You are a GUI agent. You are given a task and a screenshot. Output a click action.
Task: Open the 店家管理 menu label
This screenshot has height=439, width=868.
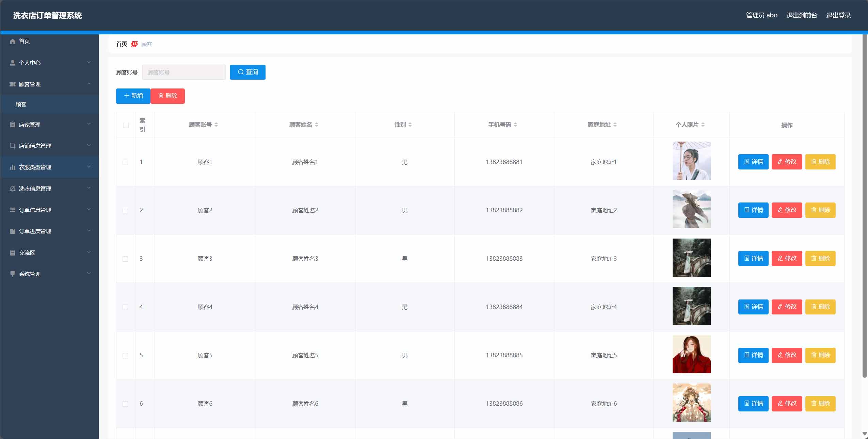pyautogui.click(x=30, y=125)
